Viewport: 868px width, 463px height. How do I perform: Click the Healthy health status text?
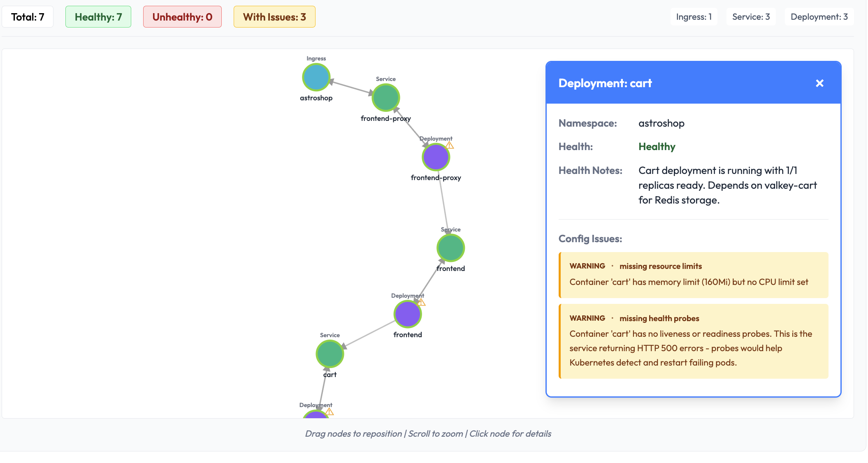click(x=657, y=147)
